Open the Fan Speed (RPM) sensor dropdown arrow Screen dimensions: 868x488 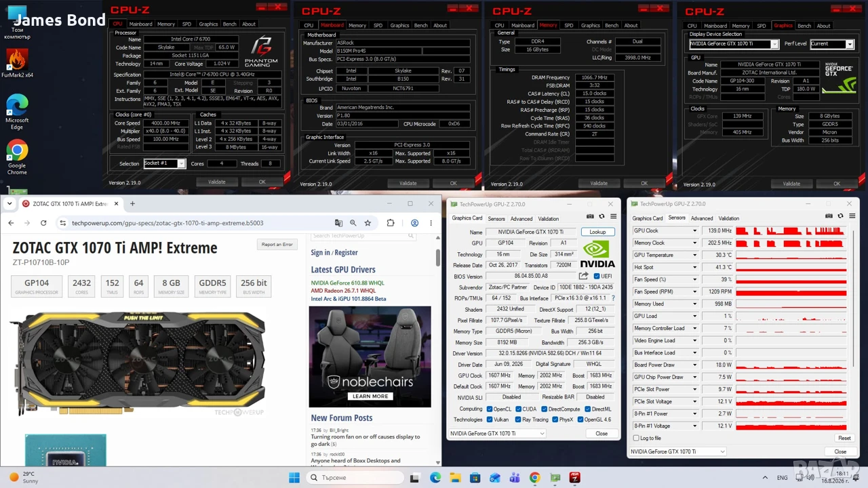(x=694, y=292)
